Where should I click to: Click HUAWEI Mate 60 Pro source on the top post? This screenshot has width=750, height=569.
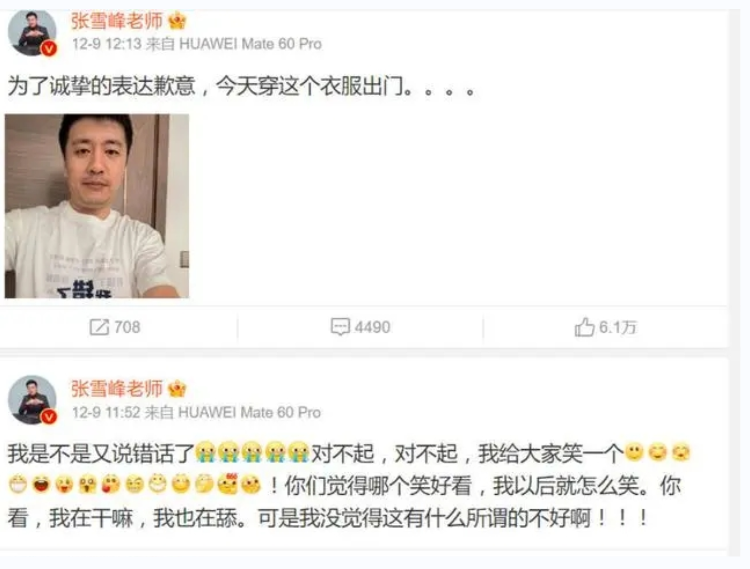250,44
